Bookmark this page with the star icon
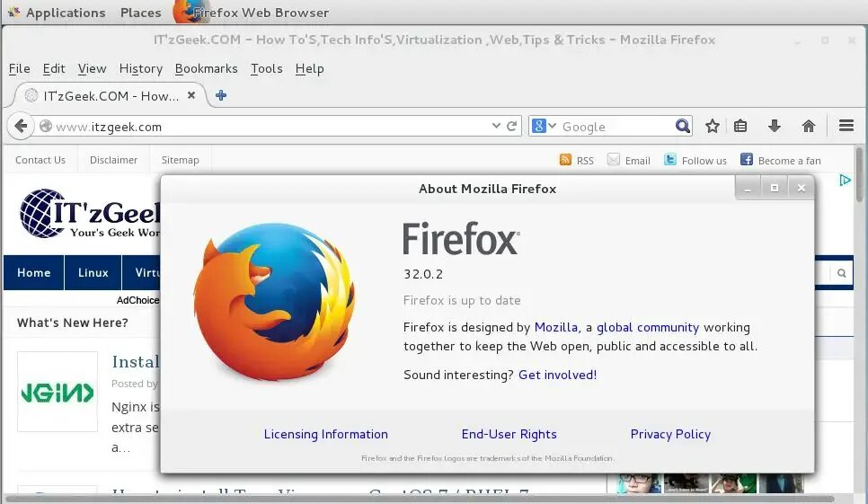Screen dimensions: 868x504 [713, 126]
